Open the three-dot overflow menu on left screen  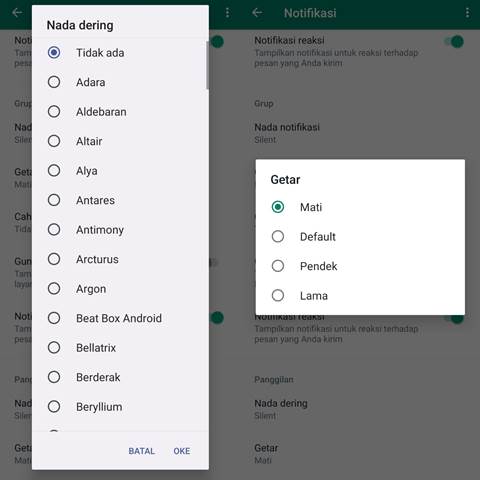pyautogui.click(x=227, y=13)
